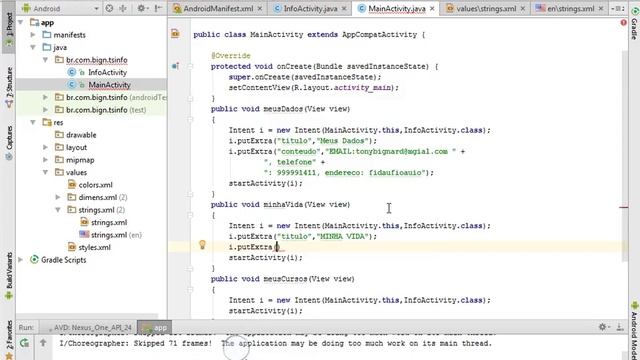Click the yellow intention lightbulb
Screen dimensions: 640x360
[x=202, y=244]
